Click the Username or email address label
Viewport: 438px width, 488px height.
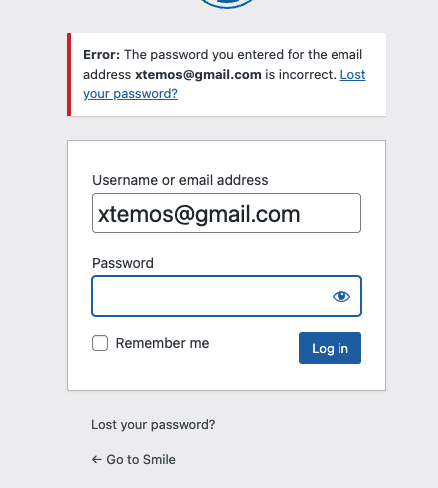[x=180, y=180]
